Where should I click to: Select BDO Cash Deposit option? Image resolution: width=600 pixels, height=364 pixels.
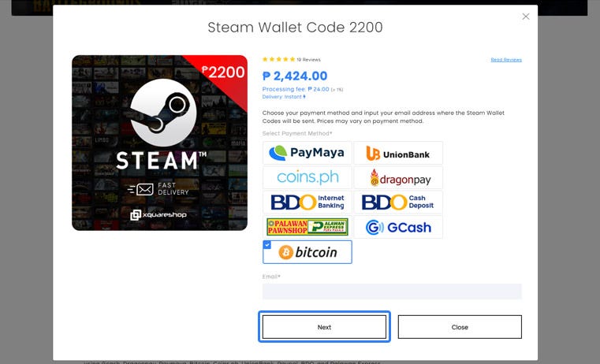click(398, 202)
